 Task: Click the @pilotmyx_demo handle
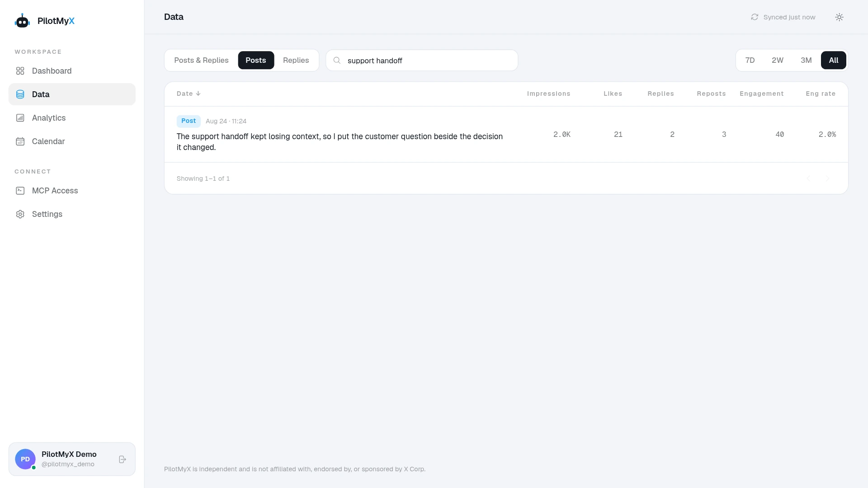(68, 464)
